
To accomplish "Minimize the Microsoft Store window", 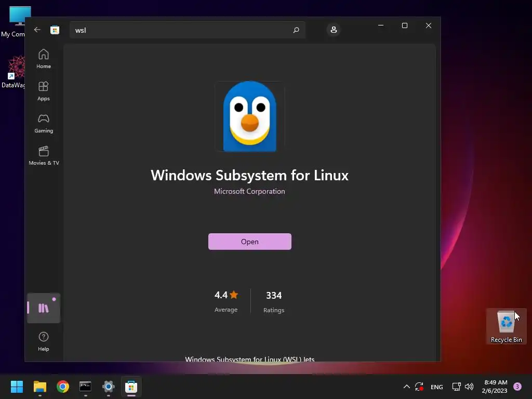I will click(381, 25).
